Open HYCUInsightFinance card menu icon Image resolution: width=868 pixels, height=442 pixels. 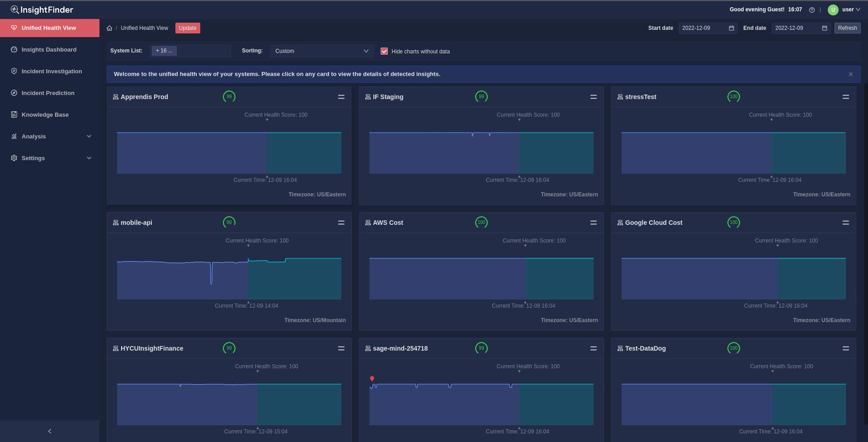341,348
